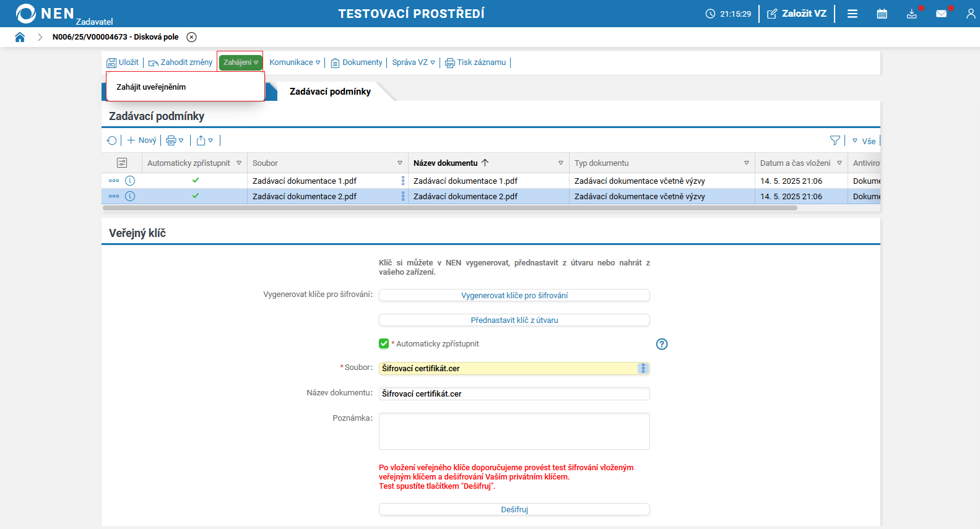Open Datum a čas vložení filter arrow
The height and width of the screenshot is (529, 980).
pos(839,163)
